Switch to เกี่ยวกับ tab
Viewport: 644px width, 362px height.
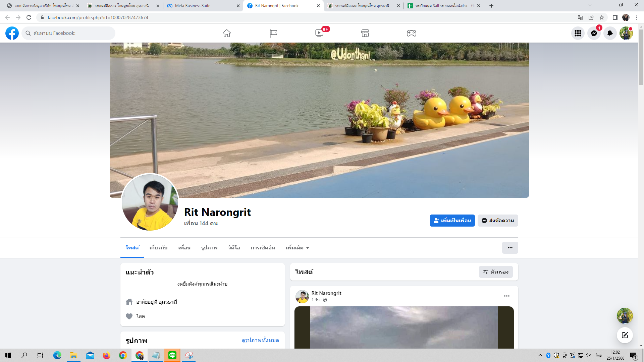pyautogui.click(x=158, y=248)
